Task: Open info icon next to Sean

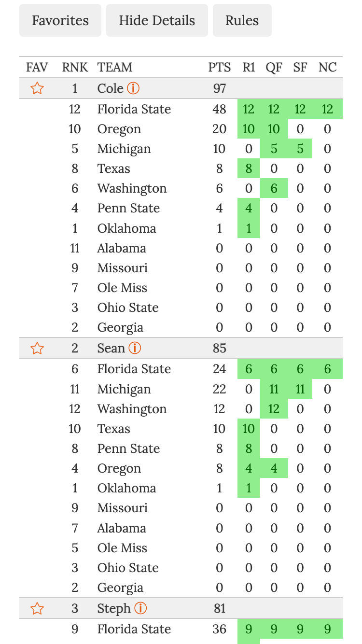Action: click(135, 348)
